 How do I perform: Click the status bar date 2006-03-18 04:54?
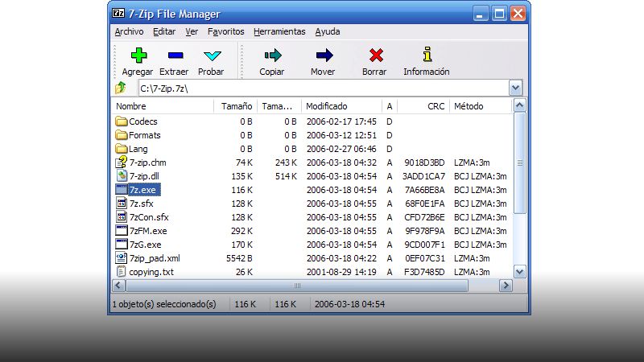point(349,304)
